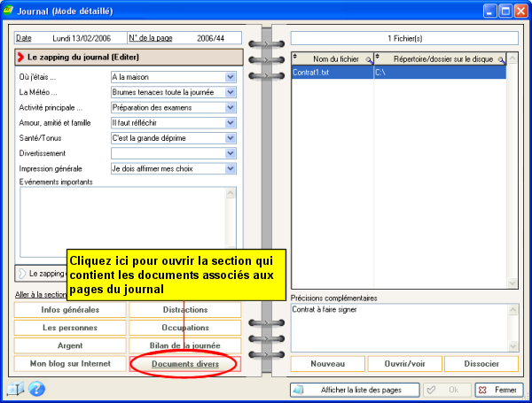The image size is (532, 403).
Task: Go to the Documents divers section
Action: (184, 364)
